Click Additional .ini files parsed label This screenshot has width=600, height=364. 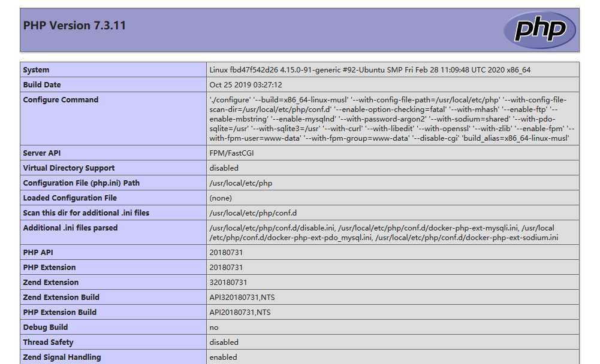pyautogui.click(x=70, y=227)
